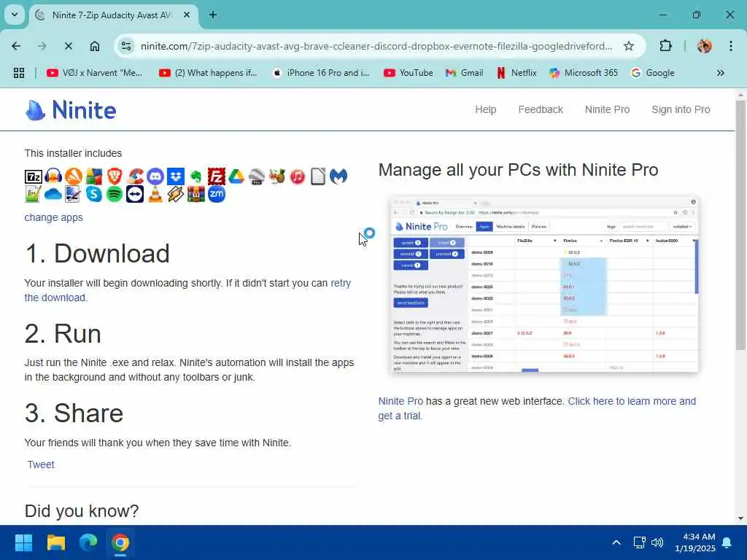Open the Chrome three-dot menu

point(731,46)
